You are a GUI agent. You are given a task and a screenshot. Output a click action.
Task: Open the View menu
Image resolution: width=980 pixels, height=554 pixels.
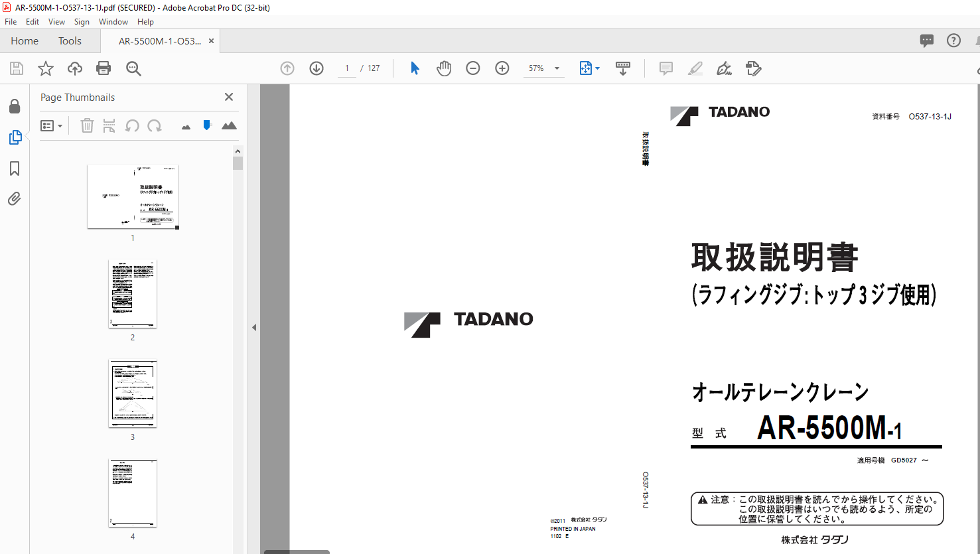[x=57, y=22]
